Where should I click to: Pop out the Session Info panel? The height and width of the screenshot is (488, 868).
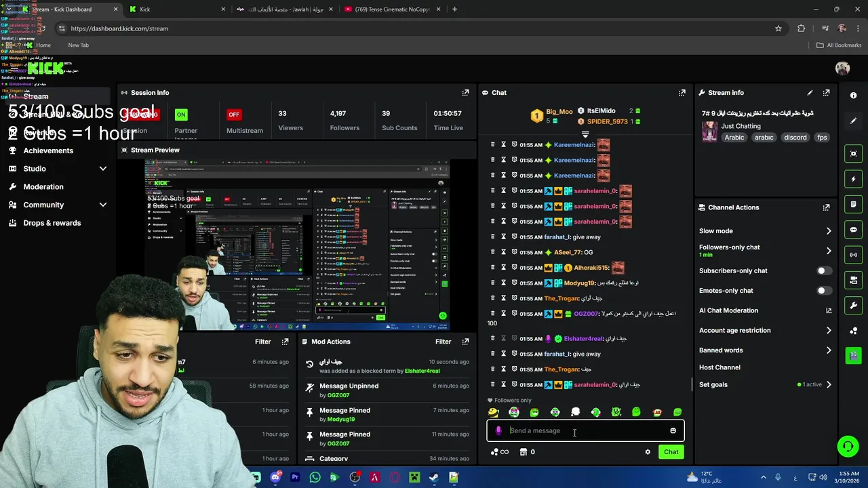[x=465, y=93]
